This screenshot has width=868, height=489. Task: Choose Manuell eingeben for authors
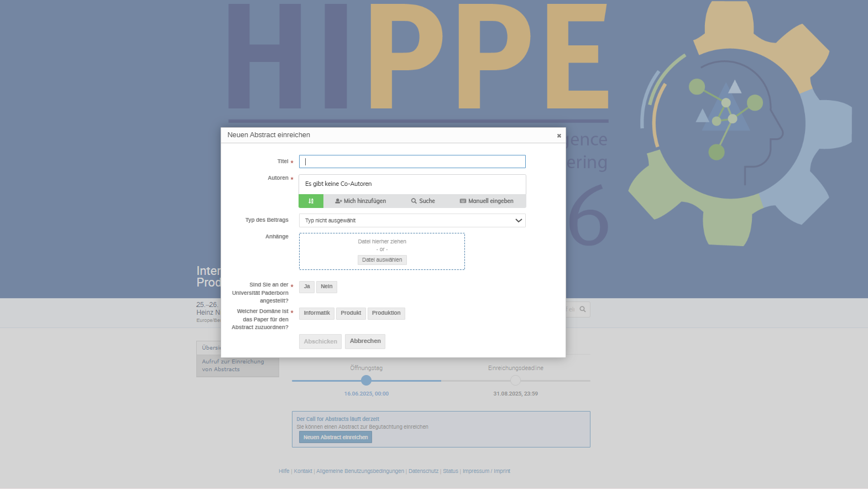click(487, 201)
